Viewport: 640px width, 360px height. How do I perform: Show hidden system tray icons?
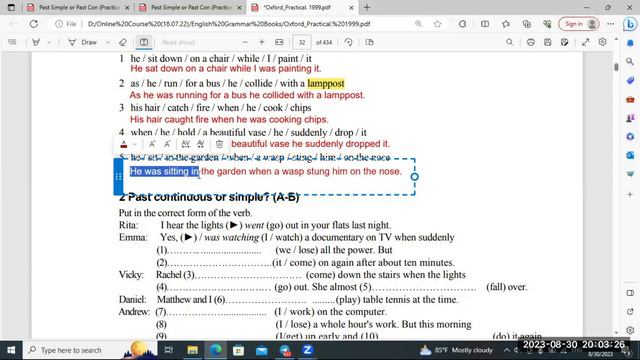point(507,350)
